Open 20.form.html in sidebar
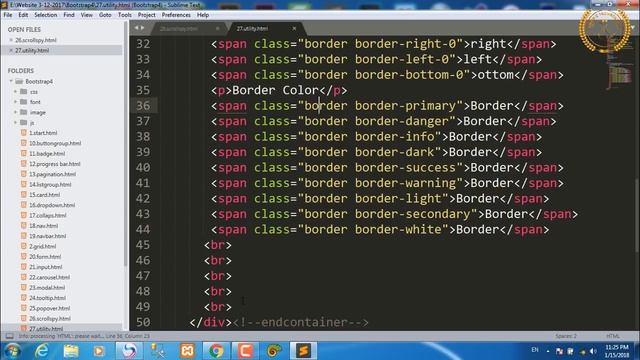The height and width of the screenshot is (360, 640). tap(45, 256)
